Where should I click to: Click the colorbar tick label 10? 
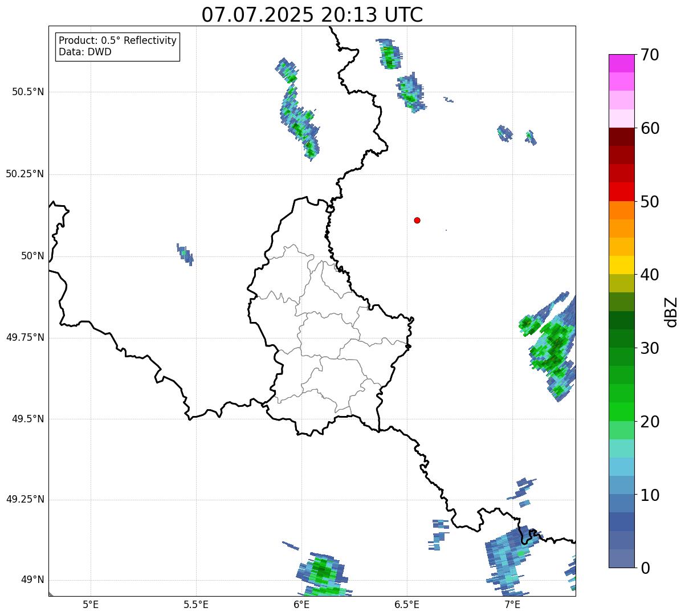pos(650,495)
